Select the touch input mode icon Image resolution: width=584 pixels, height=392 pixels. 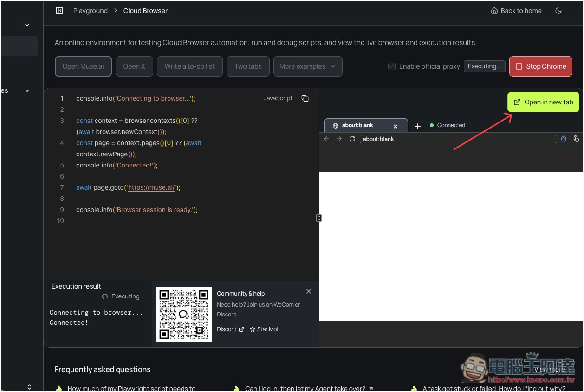576,139
